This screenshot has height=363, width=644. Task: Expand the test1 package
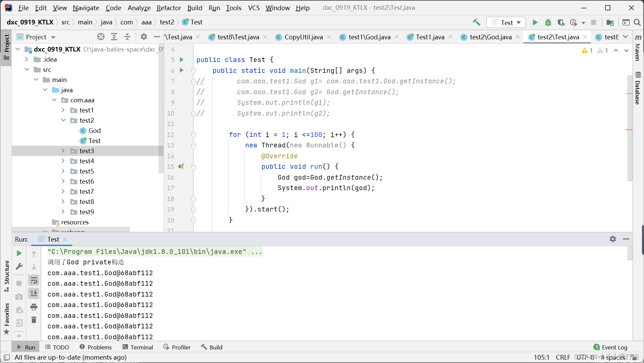[63, 110]
